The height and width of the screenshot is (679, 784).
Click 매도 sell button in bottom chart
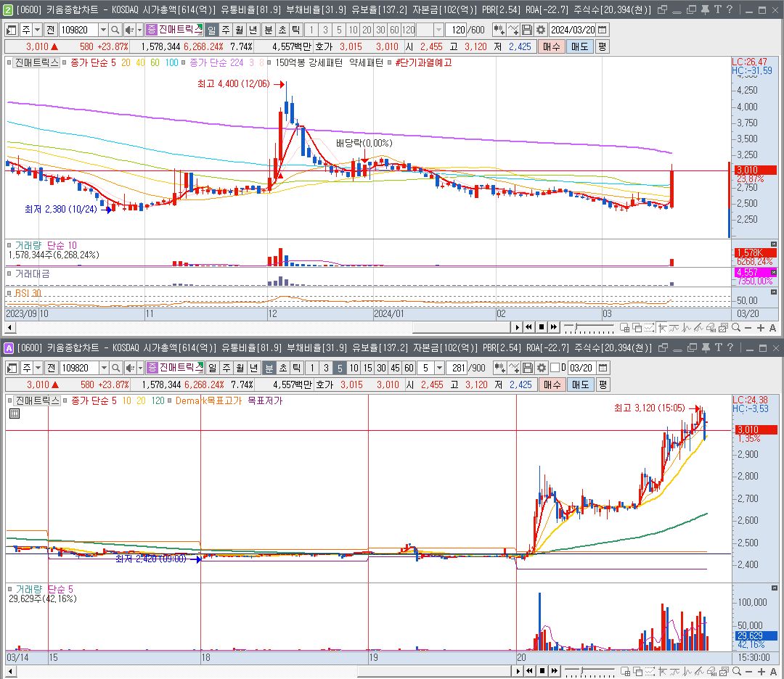pos(581,384)
